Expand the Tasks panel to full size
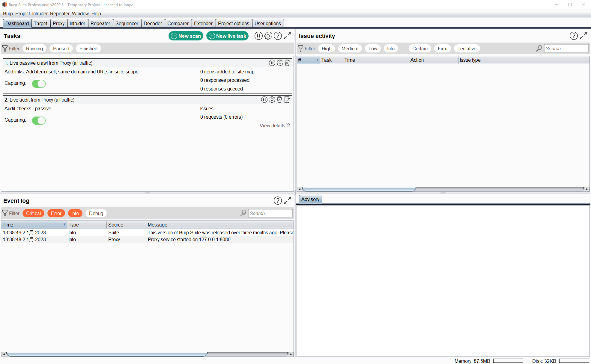 coord(288,36)
